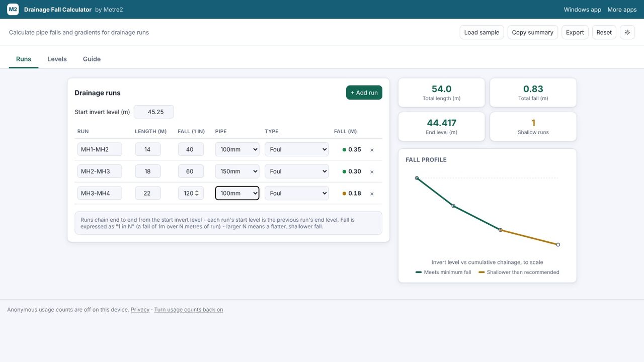
Task: Open type dropdown for MH2-MH3 run
Action: [x=296, y=171]
